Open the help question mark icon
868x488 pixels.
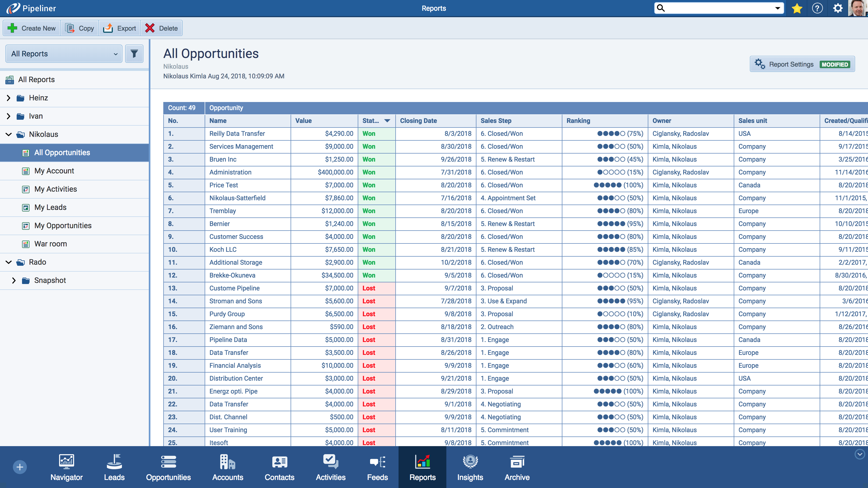(817, 8)
